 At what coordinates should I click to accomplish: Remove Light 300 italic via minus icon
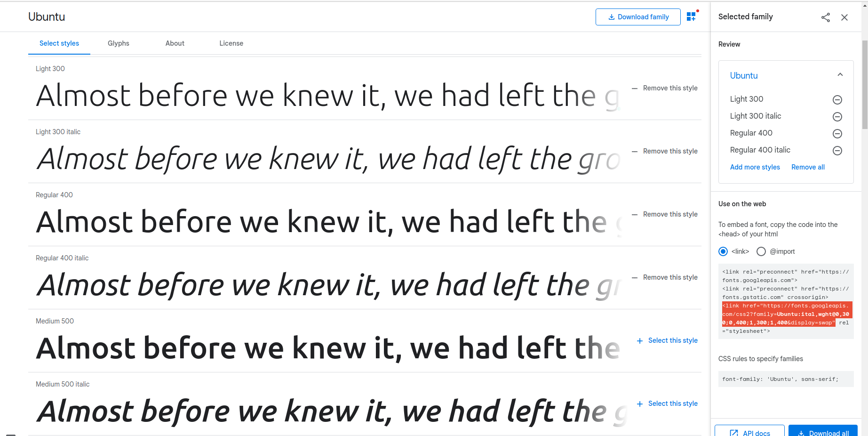(x=837, y=117)
